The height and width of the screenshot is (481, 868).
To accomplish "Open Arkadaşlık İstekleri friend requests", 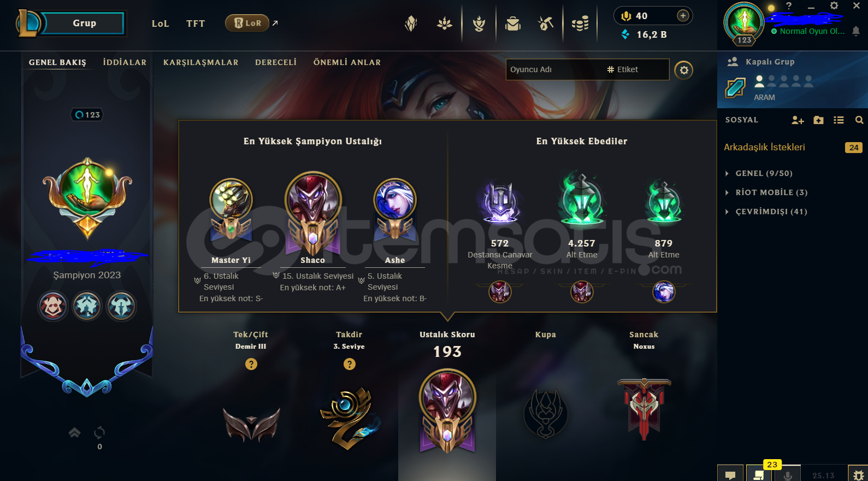I will [792, 147].
